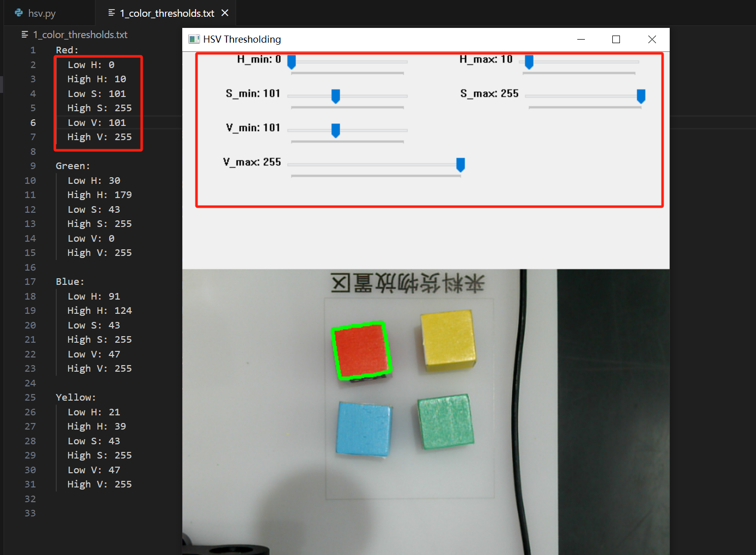
Task: Switch to the hsv.py tab
Action: pyautogui.click(x=42, y=13)
